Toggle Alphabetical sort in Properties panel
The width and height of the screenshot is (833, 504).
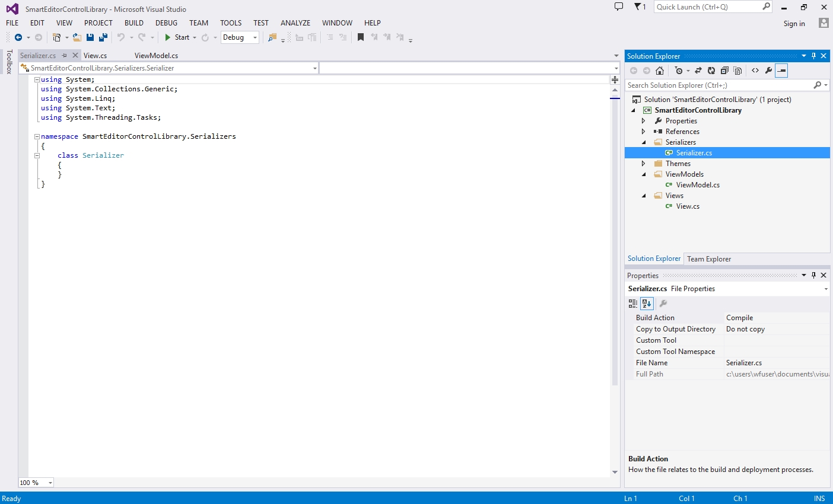point(647,304)
